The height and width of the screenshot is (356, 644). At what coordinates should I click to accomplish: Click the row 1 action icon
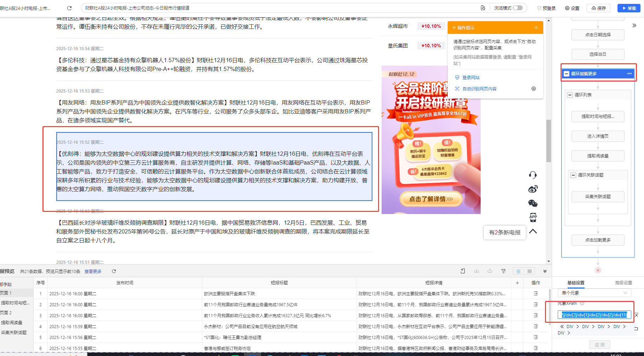[x=535, y=293]
